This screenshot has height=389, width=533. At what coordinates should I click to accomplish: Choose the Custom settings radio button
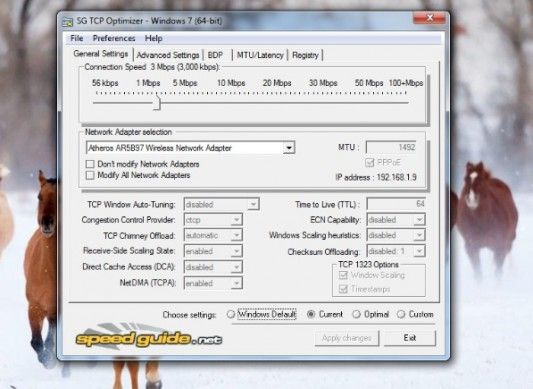coord(401,314)
